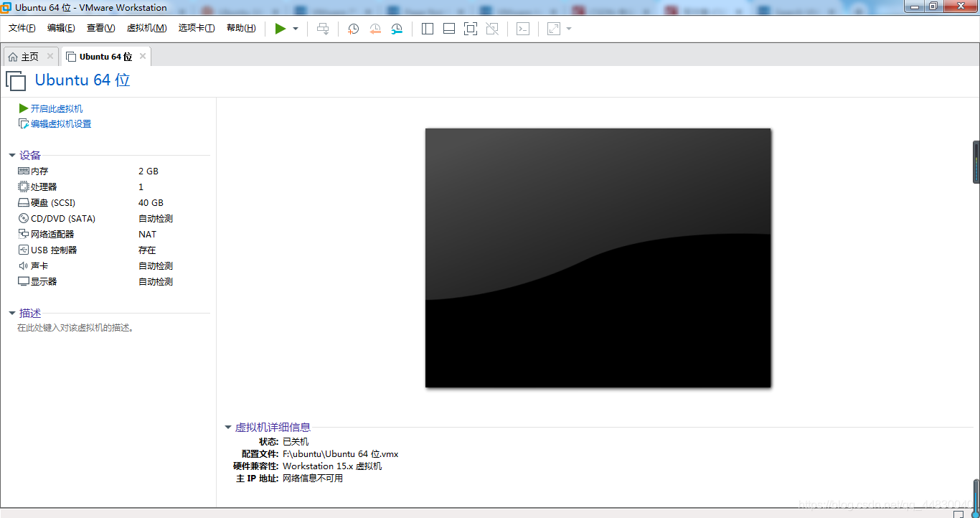
Task: Click the sound card speaker icon
Action: [24, 265]
